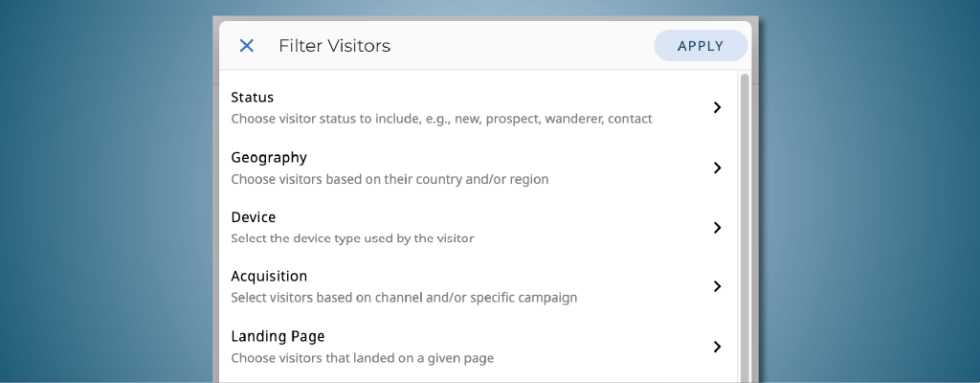Expand the Device filter chevron

717,228
